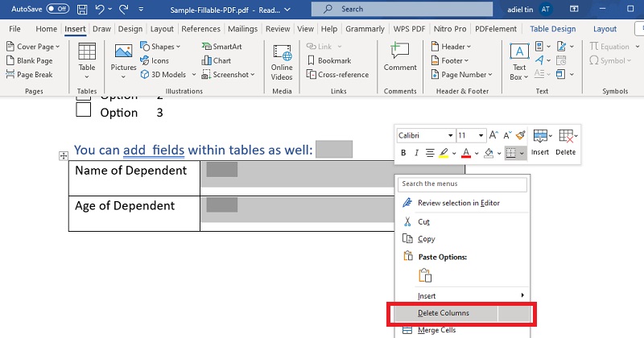
Task: Open the Borders dropdown arrow
Action: tap(522, 153)
